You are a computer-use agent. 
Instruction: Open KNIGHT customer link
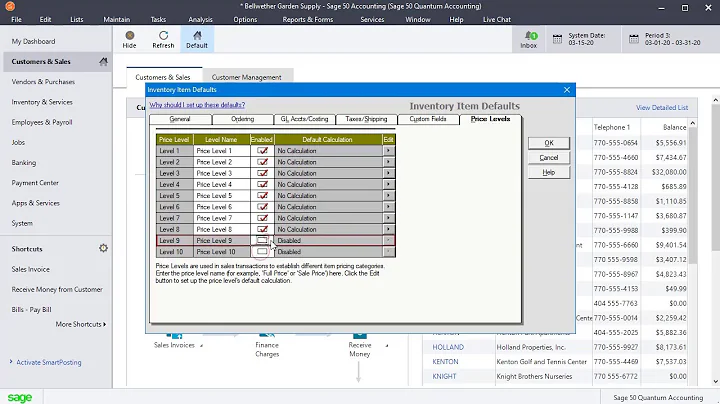[444, 376]
